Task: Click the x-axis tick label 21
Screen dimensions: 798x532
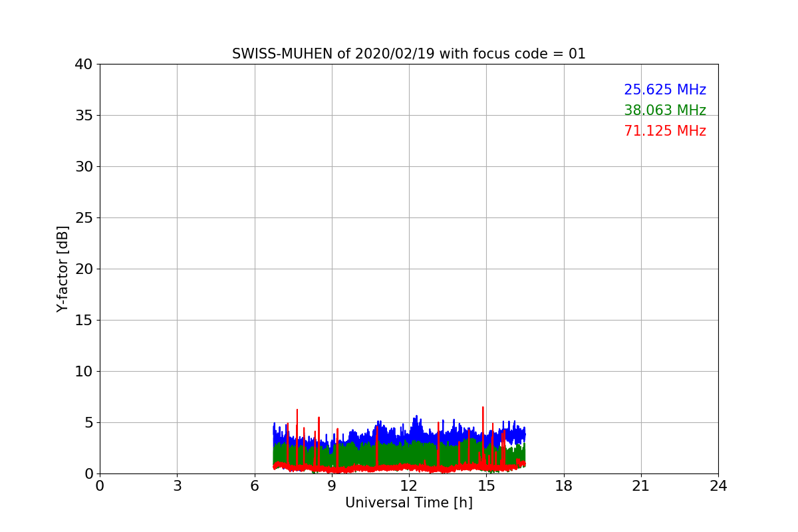Action: pos(641,486)
